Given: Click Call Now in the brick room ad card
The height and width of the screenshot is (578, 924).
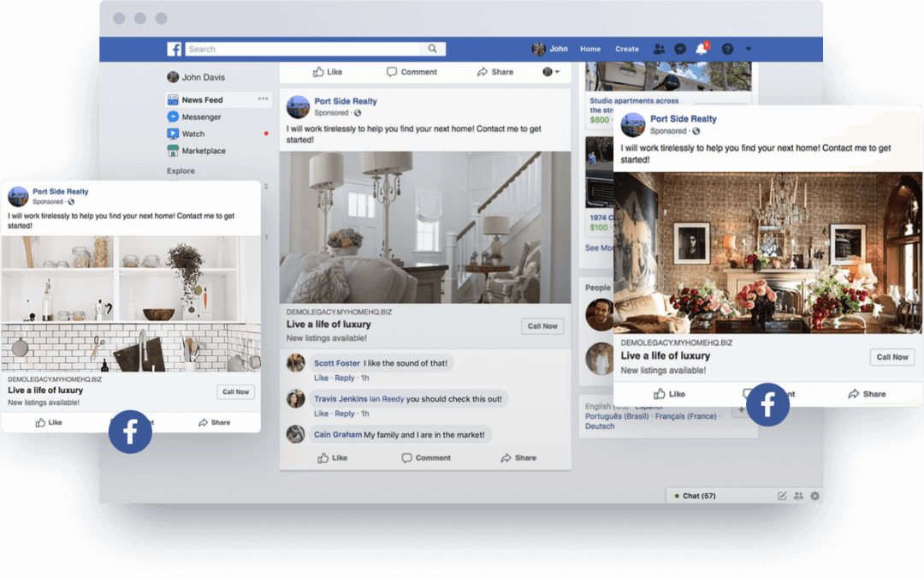Looking at the screenshot, I should [892, 357].
